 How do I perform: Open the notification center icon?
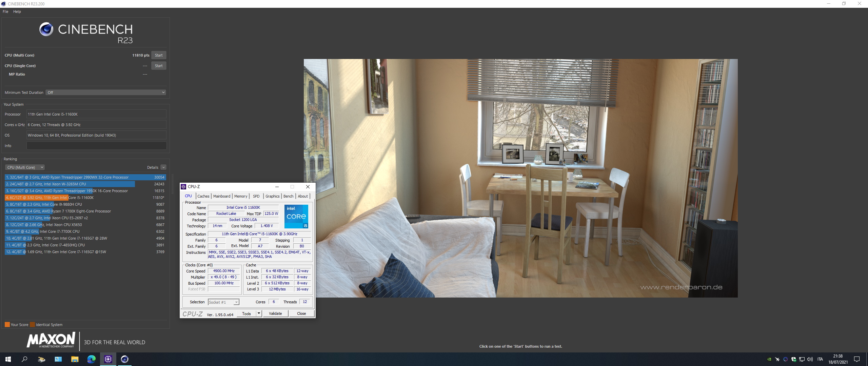(857, 359)
